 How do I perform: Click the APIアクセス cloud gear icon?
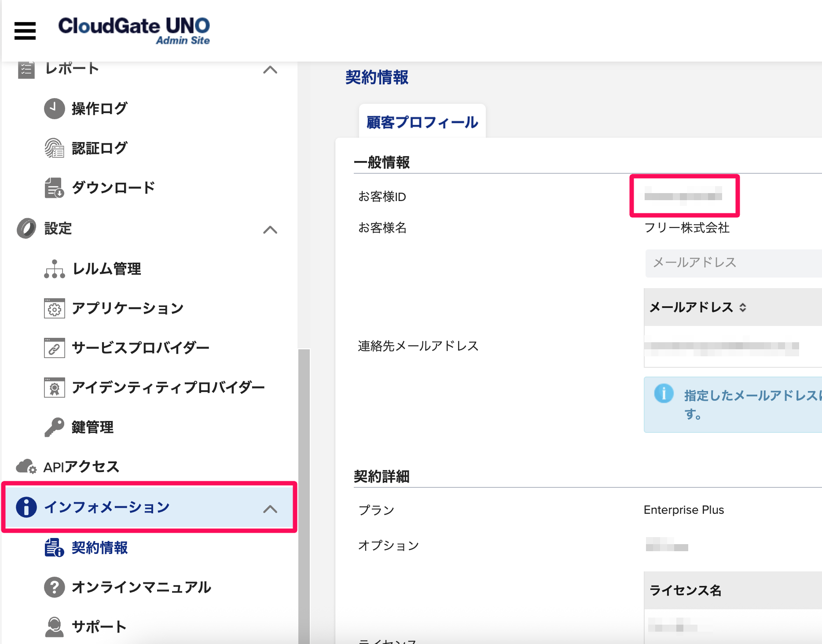click(x=26, y=467)
